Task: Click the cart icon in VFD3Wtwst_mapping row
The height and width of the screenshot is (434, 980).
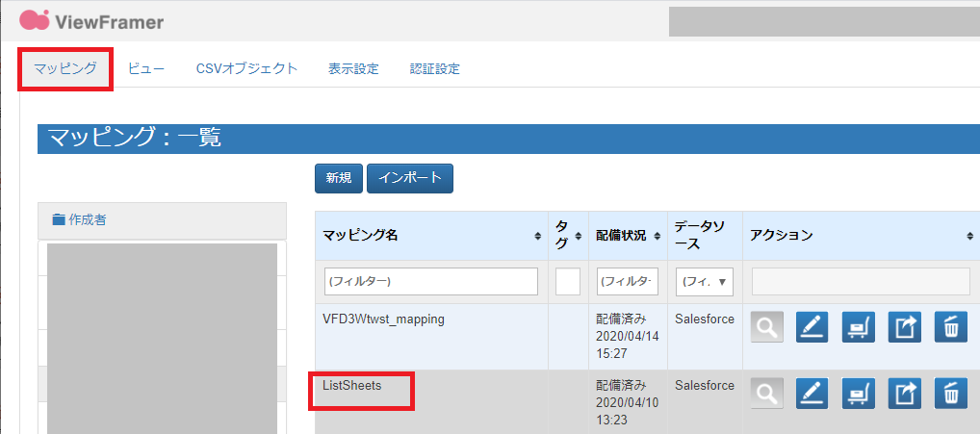Action: pyautogui.click(x=859, y=327)
